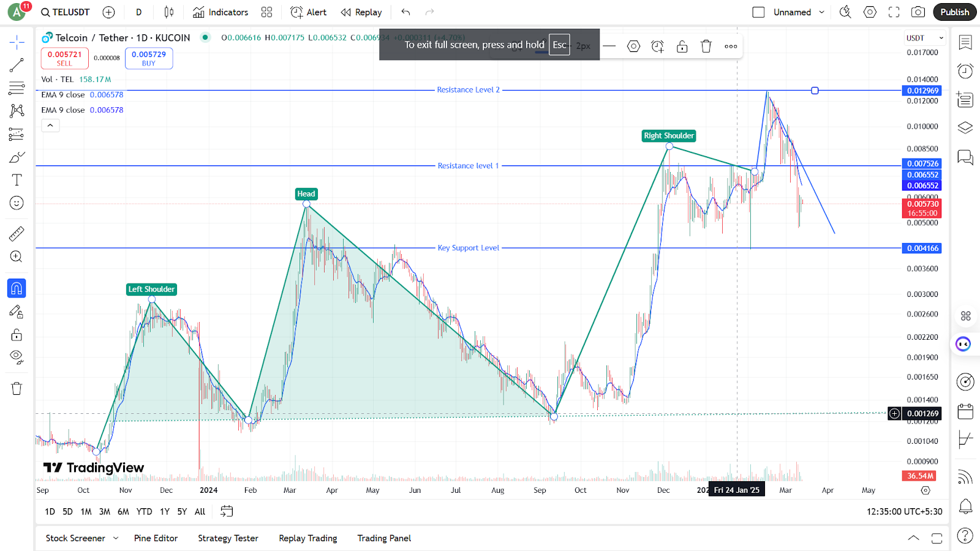Remove drawings with left toolbar trash icon

pyautogui.click(x=17, y=389)
